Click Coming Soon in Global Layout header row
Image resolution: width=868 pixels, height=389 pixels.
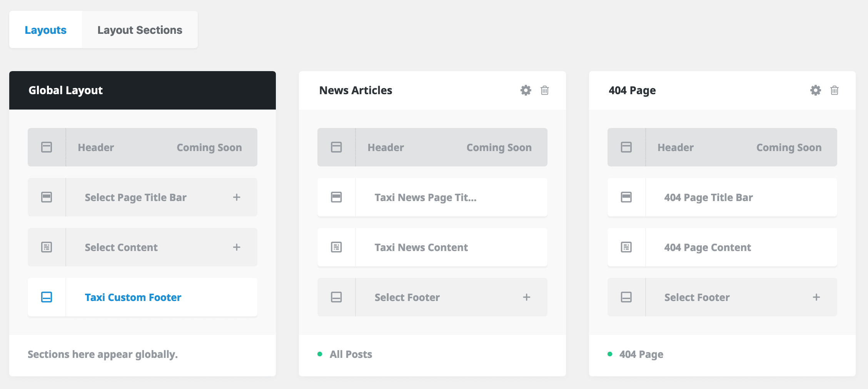click(x=209, y=148)
